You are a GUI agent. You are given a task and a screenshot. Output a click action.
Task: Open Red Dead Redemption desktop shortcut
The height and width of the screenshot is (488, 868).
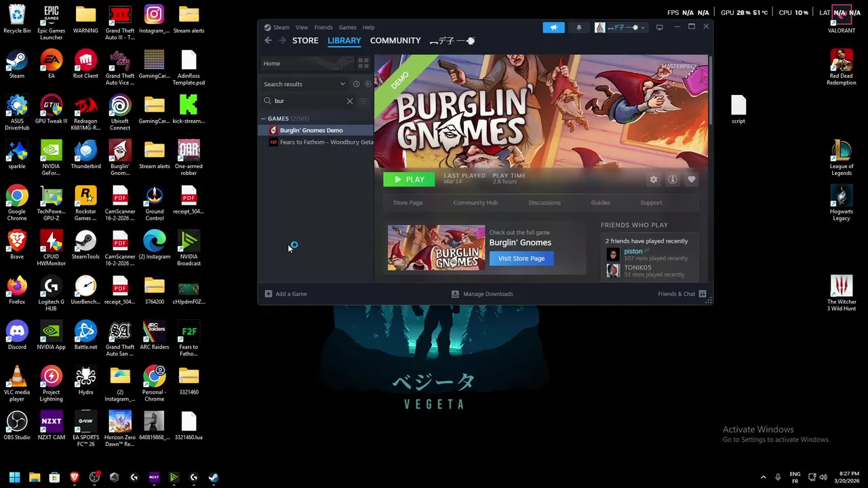842,67
